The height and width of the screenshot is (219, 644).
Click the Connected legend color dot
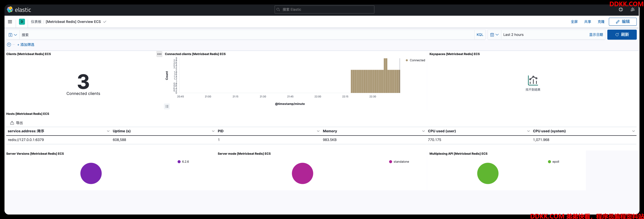click(x=407, y=60)
